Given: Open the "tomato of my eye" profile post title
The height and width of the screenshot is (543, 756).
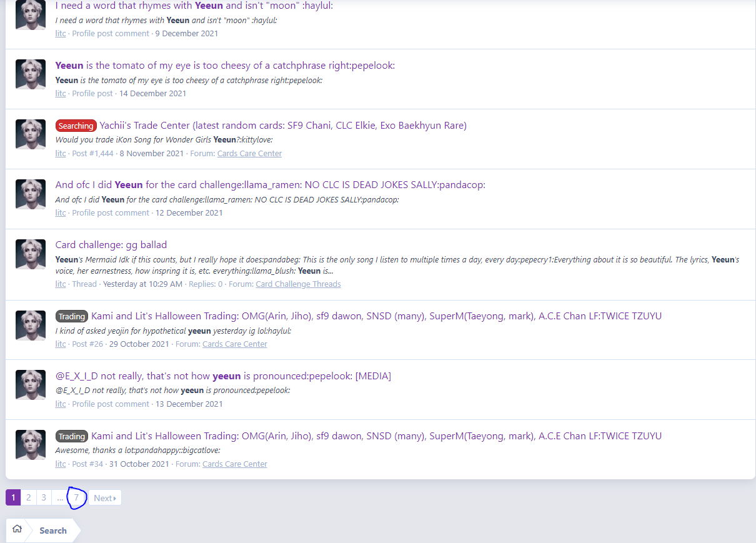Looking at the screenshot, I should click(x=225, y=66).
